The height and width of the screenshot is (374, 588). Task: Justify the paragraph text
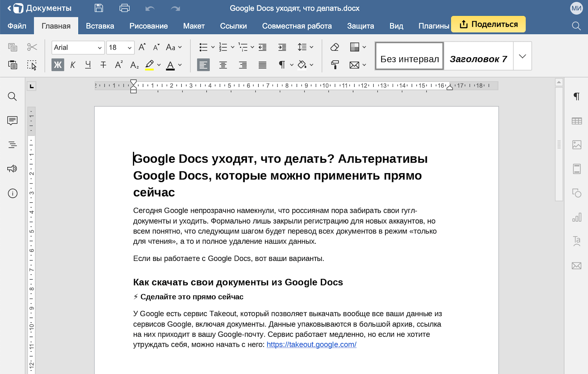click(x=262, y=65)
